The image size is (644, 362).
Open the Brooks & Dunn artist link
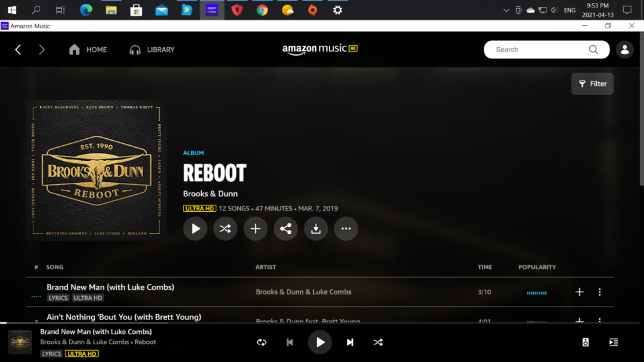210,194
